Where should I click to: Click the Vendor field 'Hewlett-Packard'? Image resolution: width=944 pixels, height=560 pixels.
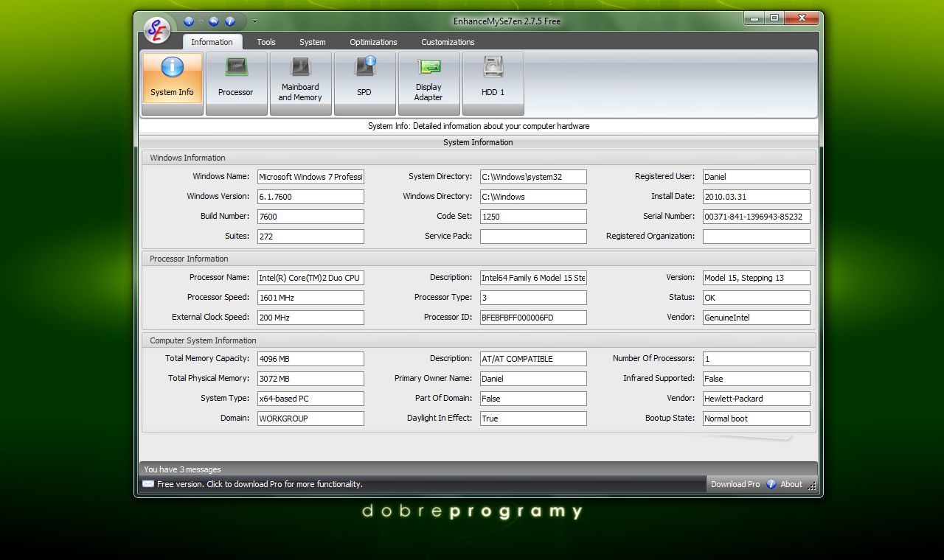click(x=756, y=399)
